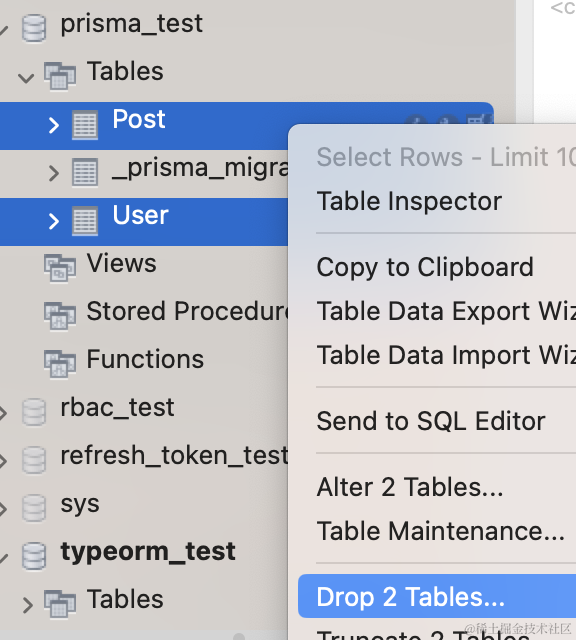Screen dimensions: 576x640
Task: Click the Post table grid icon
Action: (x=85, y=125)
